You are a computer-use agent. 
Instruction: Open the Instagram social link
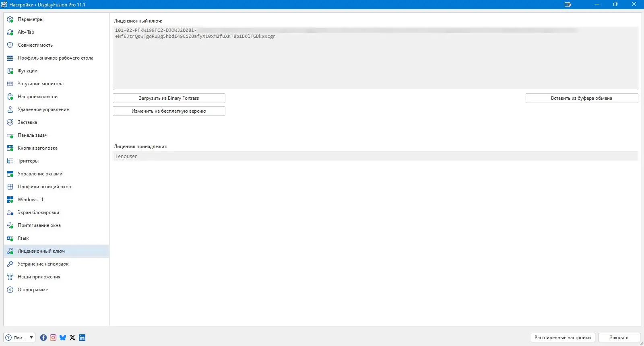pos(53,338)
